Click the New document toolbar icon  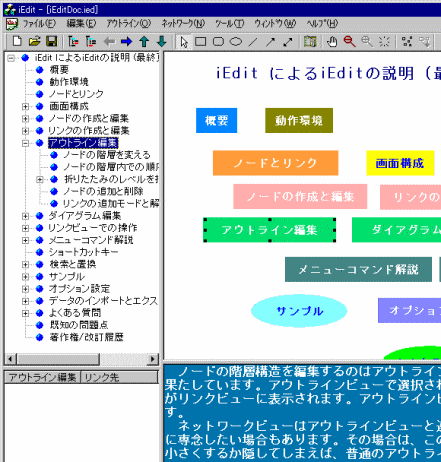(17, 42)
